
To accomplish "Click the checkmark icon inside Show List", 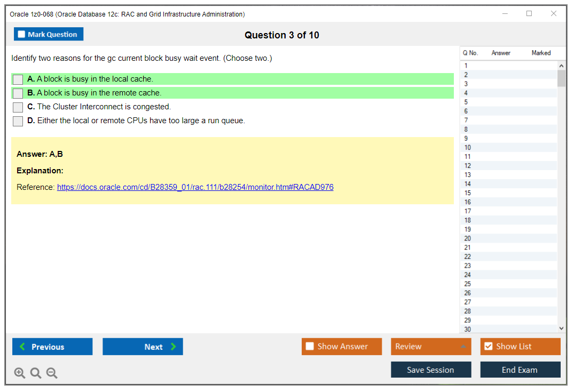I will (488, 346).
